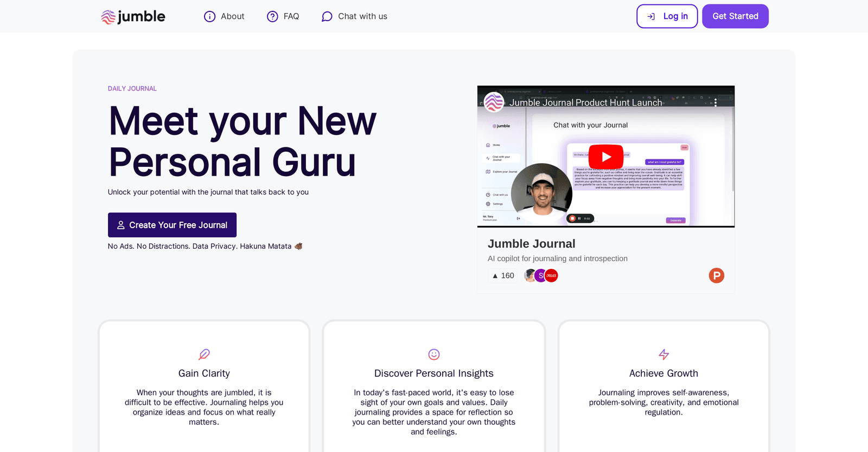The width and height of the screenshot is (868, 452).
Task: Open the About page
Action: 224,16
